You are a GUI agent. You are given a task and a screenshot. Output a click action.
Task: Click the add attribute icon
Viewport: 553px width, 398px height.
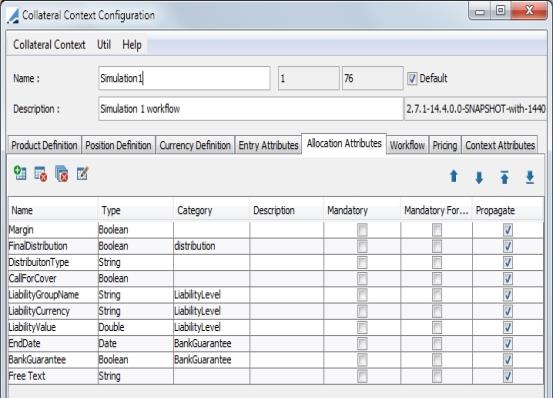point(20,173)
